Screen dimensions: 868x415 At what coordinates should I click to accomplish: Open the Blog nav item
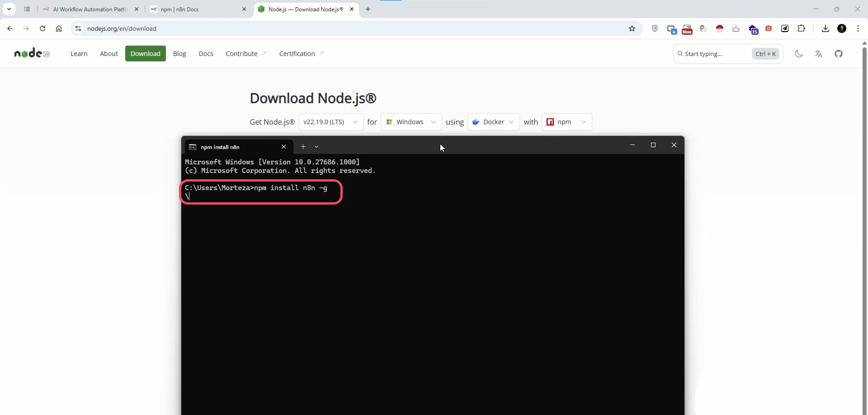click(179, 54)
